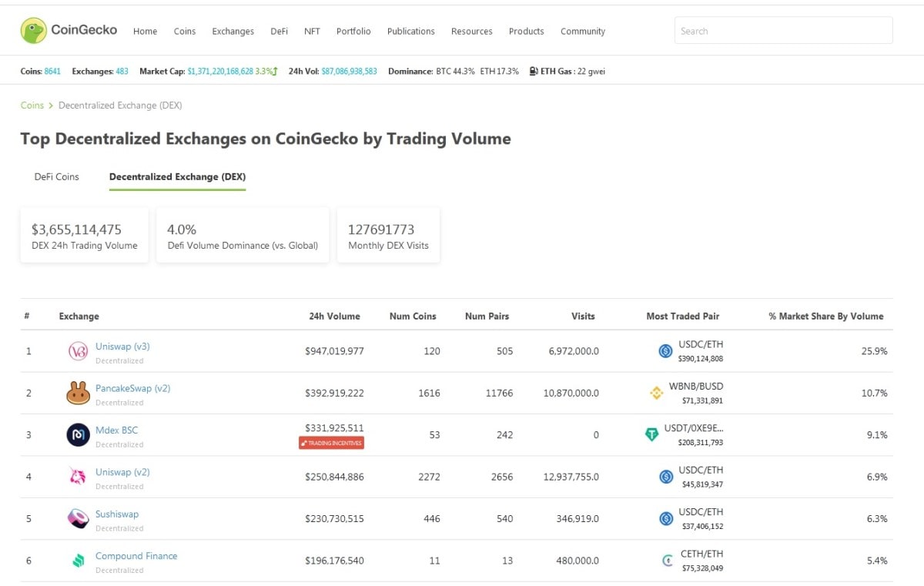Click USDC coin icon in Sushiswap row
Viewport: 924px width, 586px height.
point(666,518)
